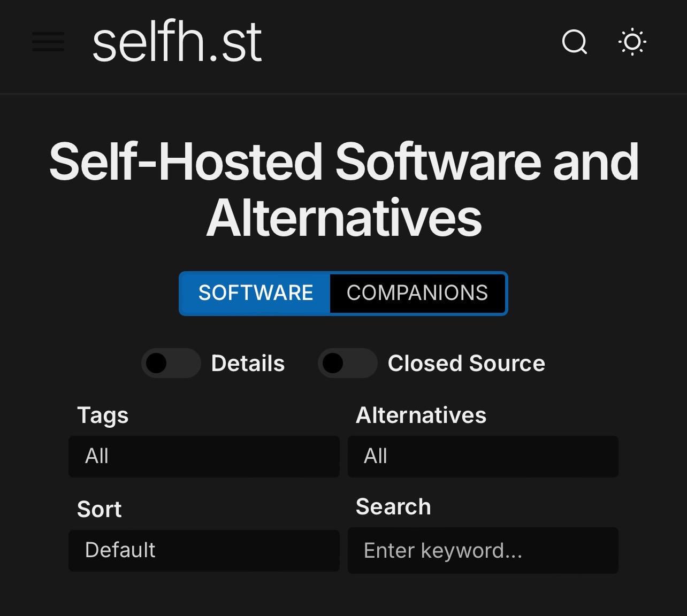
Task: Click the Sort field label
Action: coord(100,509)
